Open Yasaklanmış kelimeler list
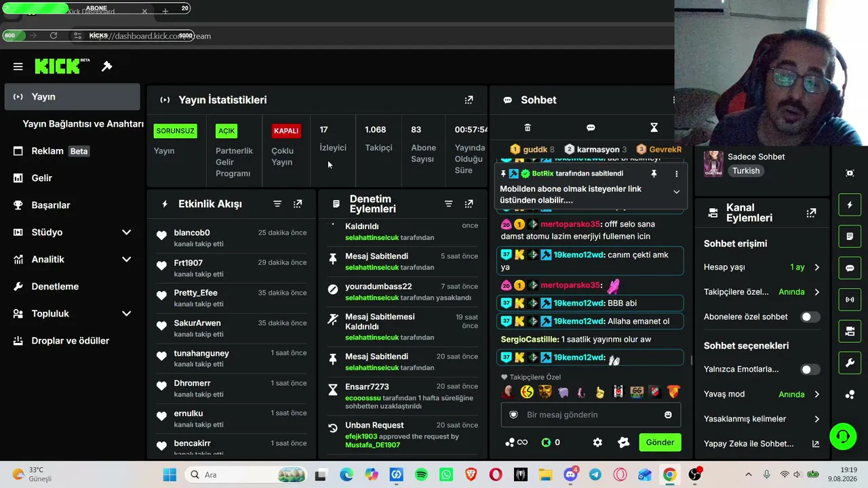 (762, 419)
